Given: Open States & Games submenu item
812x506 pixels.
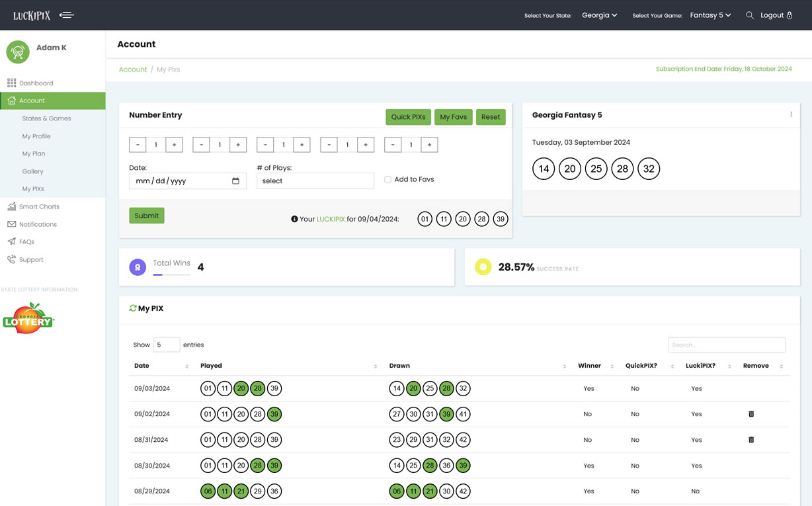Looking at the screenshot, I should [x=46, y=118].
